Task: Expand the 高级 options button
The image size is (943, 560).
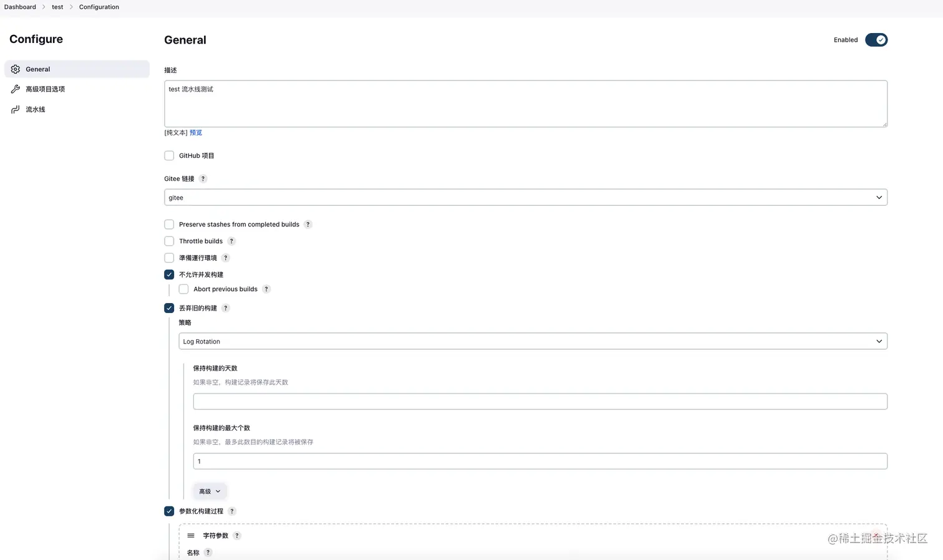Action: point(210,491)
